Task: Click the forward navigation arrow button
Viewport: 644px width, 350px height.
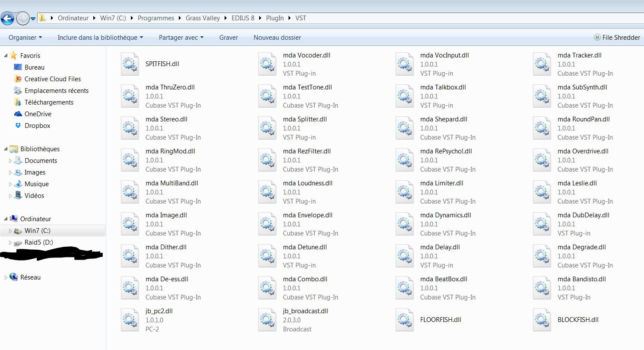Action: 22,18
